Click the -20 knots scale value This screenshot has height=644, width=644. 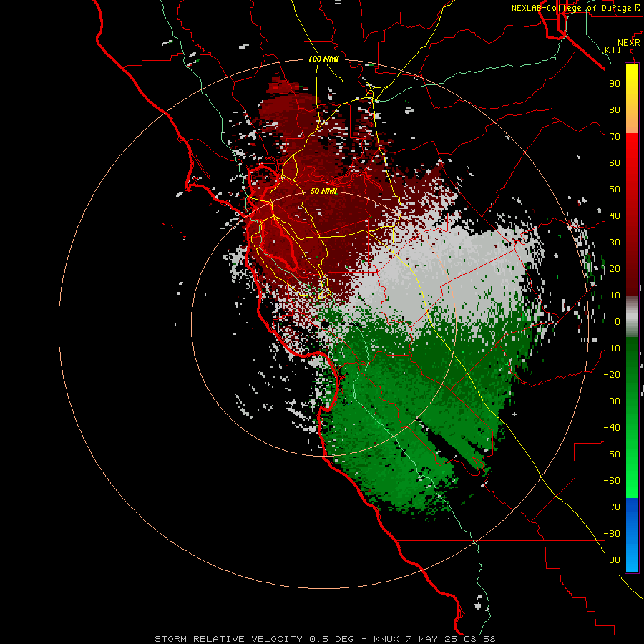click(x=612, y=374)
